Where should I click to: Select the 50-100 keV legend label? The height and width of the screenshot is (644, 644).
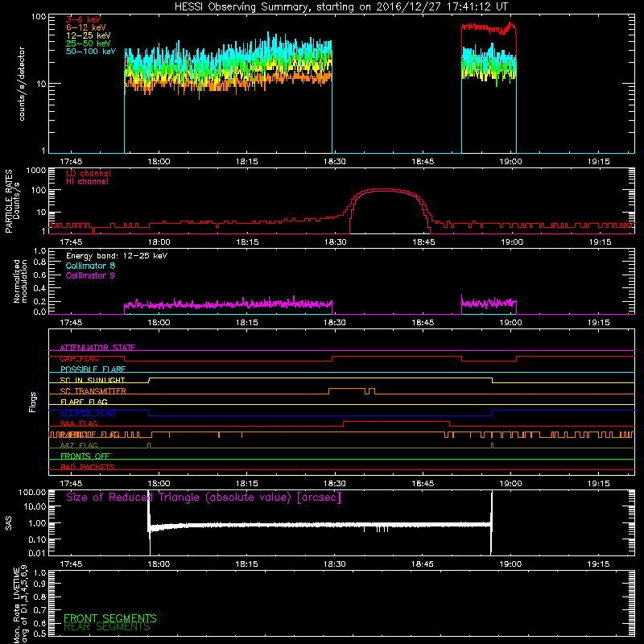[x=91, y=52]
